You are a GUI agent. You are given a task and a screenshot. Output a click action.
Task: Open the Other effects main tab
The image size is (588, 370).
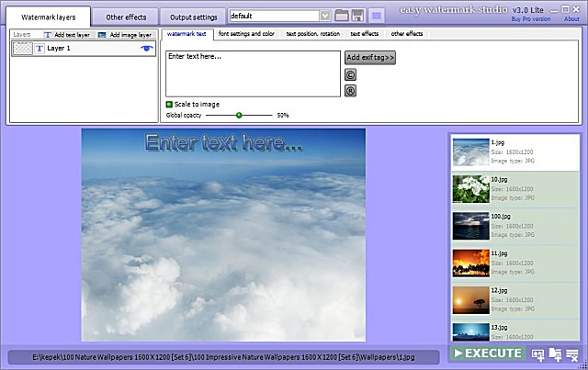pyautogui.click(x=126, y=17)
